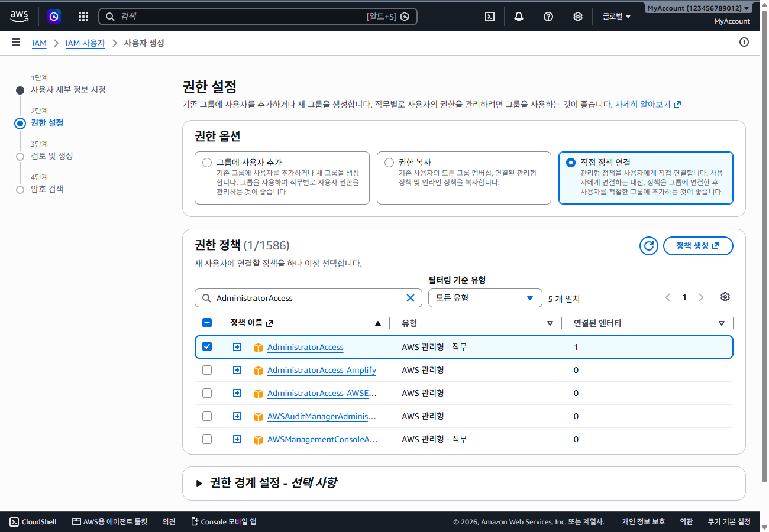Open the 개인 정보 보호 footer link
The image size is (769, 532).
643,522
